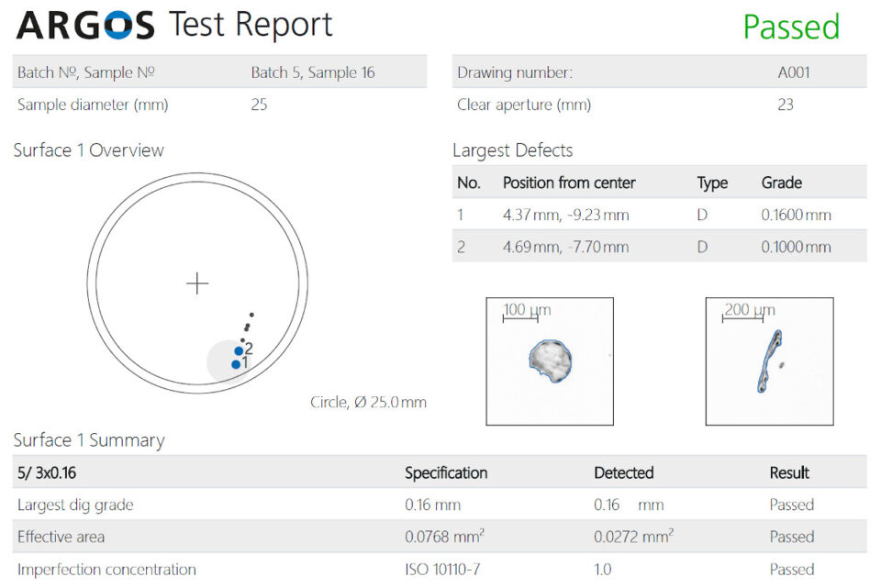Click specification '0.0768 mm²'
The width and height of the screenshot is (881, 588).
[x=444, y=537]
